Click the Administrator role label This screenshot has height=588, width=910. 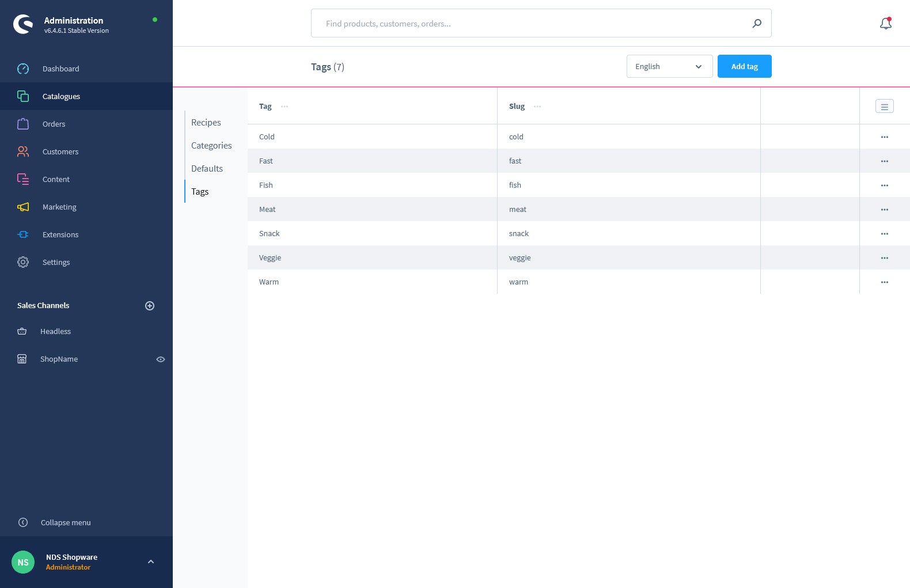pyautogui.click(x=68, y=567)
